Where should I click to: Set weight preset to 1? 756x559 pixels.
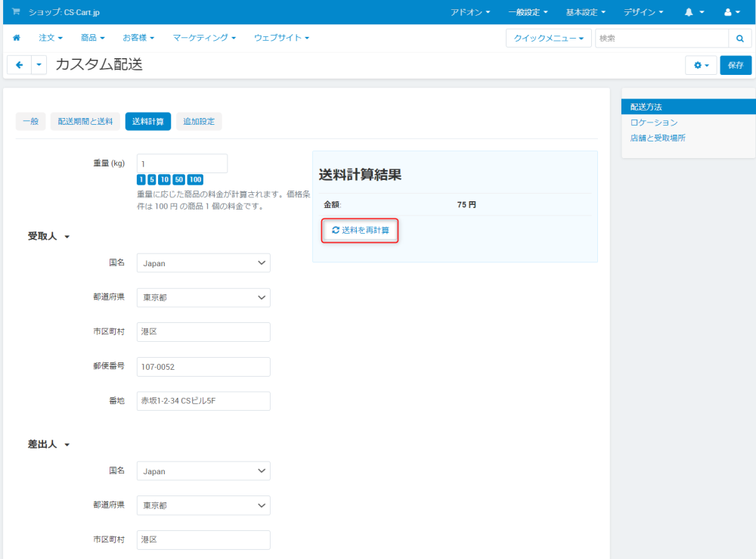[141, 179]
